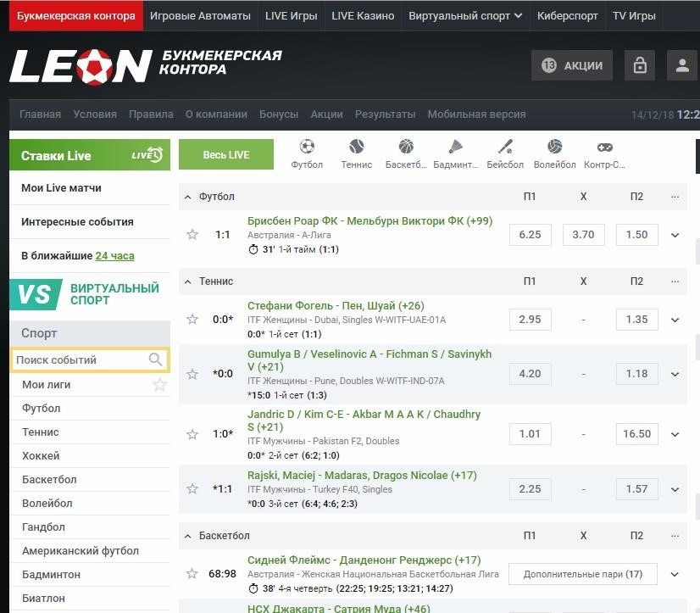
Task: Open more options in Футбол header
Action: pyautogui.click(x=675, y=197)
